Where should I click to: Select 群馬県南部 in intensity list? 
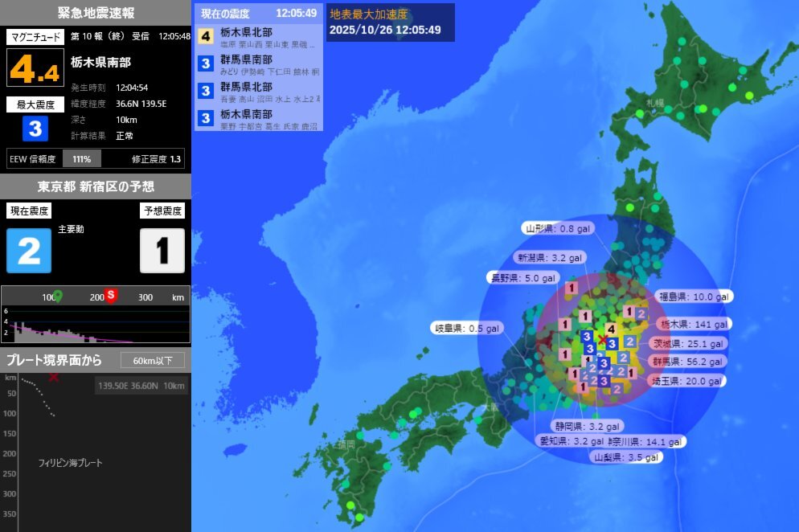point(259,64)
